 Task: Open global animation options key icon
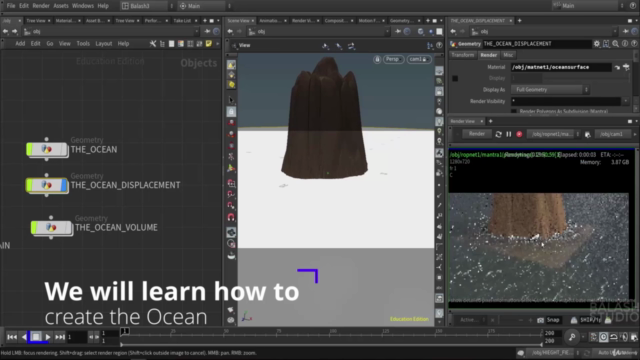click(x=572, y=337)
